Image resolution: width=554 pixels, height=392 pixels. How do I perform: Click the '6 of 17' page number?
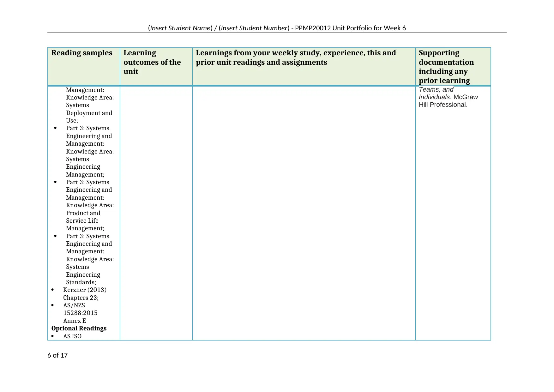click(57, 355)
